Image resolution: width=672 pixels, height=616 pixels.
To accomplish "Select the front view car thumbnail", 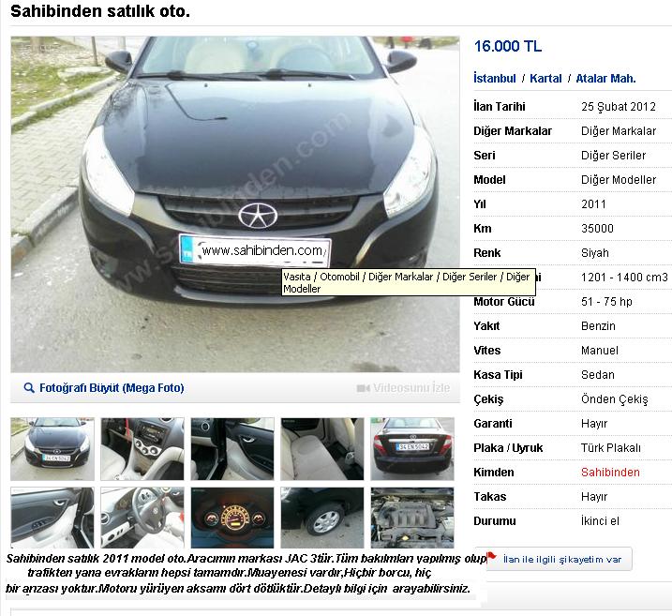I will tap(52, 449).
